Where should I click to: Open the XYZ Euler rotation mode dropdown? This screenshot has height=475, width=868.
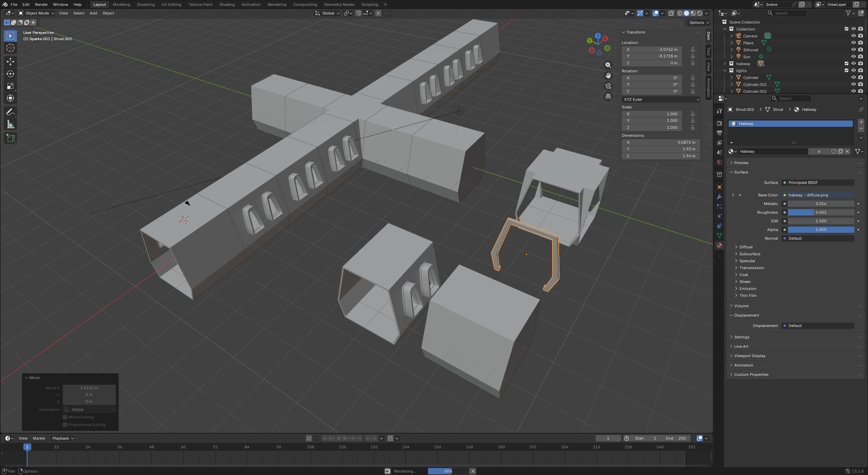[x=660, y=100]
